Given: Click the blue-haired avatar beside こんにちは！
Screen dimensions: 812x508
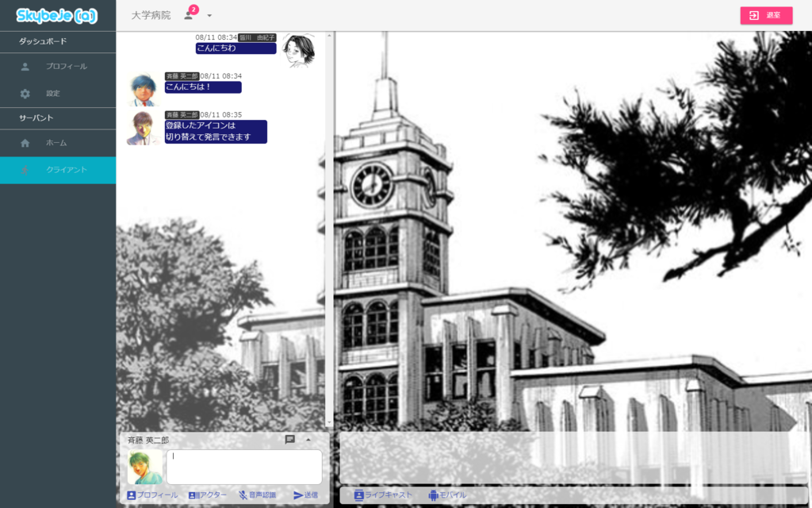Looking at the screenshot, I should (x=144, y=90).
